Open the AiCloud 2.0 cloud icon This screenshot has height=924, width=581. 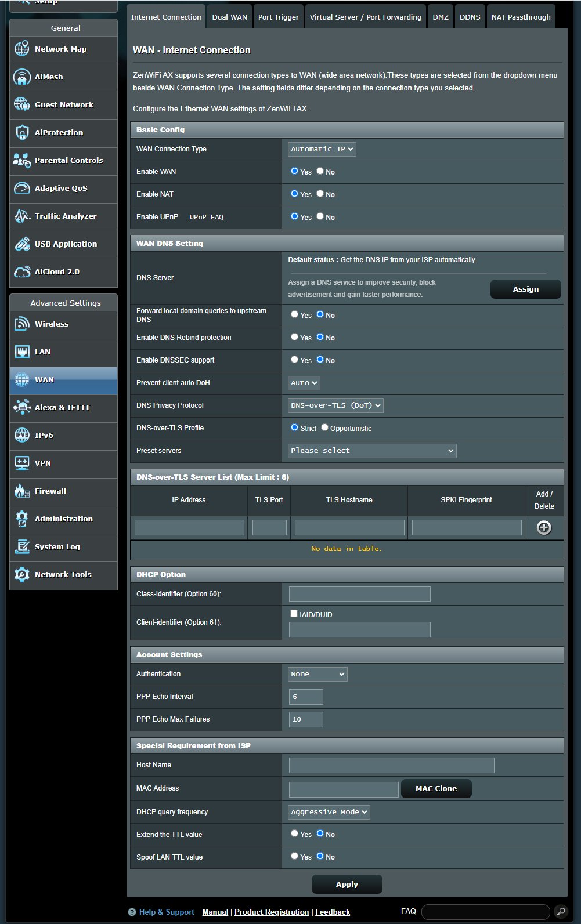point(22,272)
